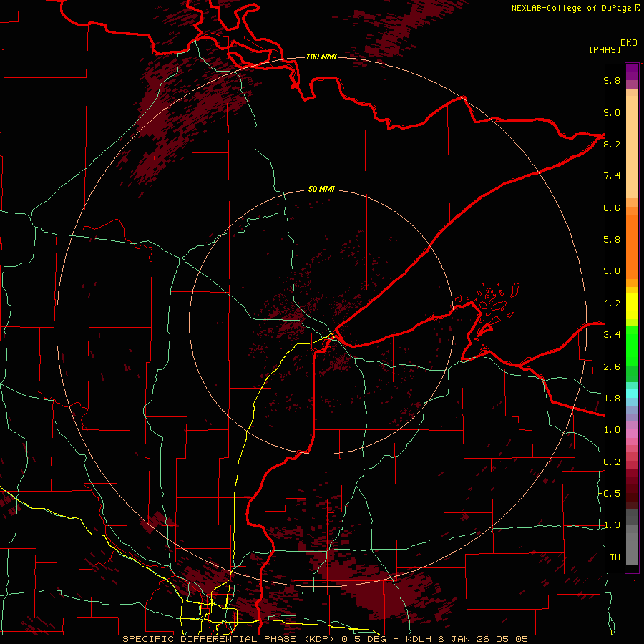The image size is (644, 644).
Task: Click the yellow band of the color scale
Action: tap(632, 306)
